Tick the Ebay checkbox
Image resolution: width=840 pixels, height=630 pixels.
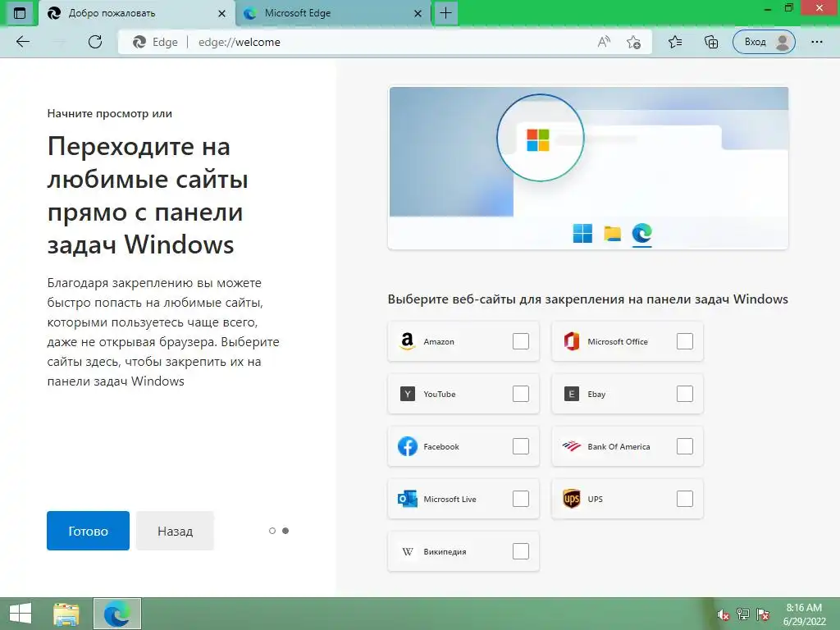[x=685, y=394]
